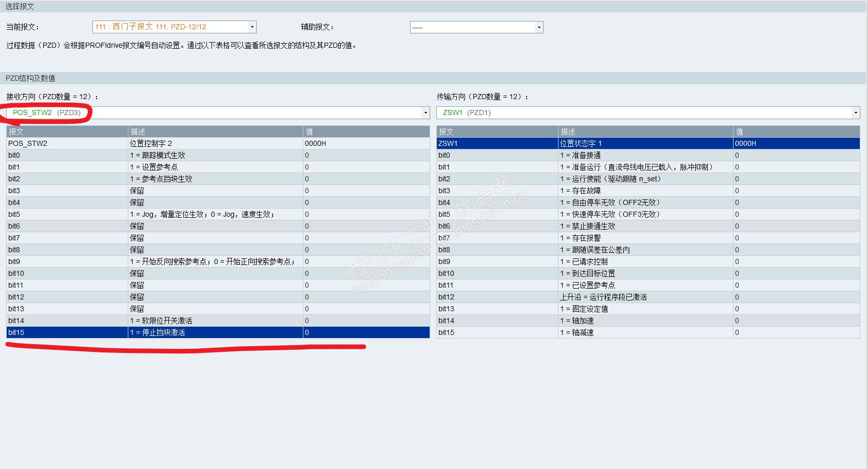Click 值 column header in transmit table

(x=797, y=132)
